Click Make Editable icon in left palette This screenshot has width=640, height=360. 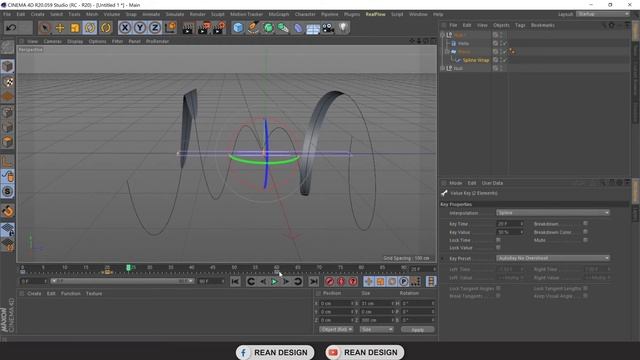point(7,47)
